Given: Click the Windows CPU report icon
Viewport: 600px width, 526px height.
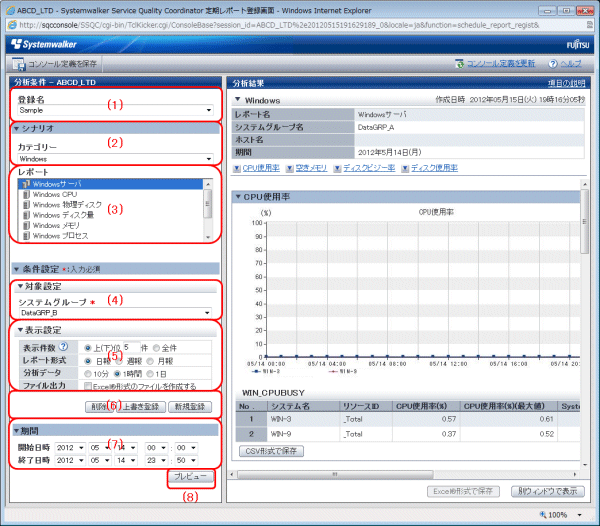Looking at the screenshot, I should [26, 194].
